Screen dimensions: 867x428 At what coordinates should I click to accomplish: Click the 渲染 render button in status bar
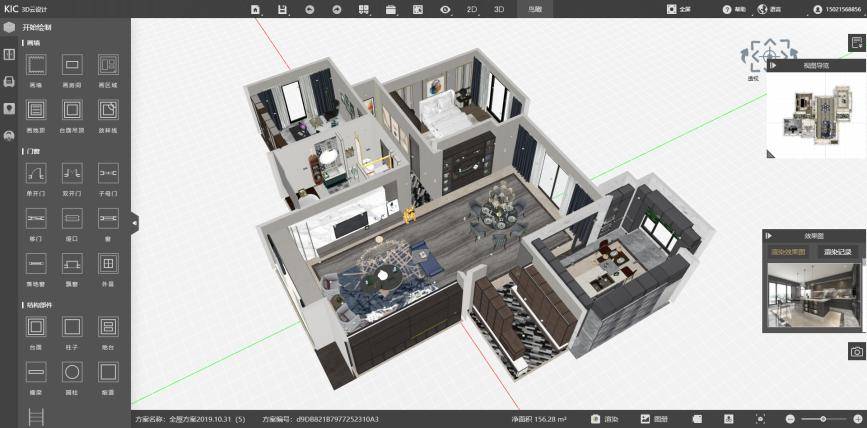[604, 419]
